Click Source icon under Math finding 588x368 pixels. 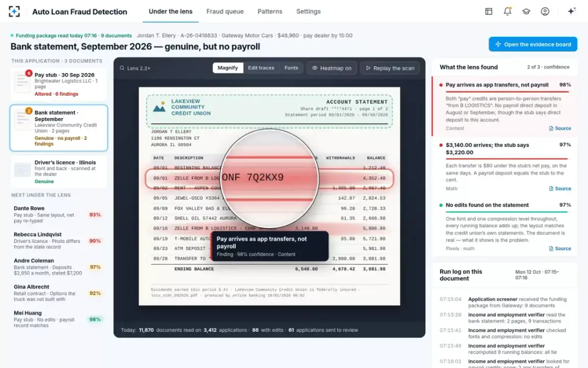(x=551, y=188)
